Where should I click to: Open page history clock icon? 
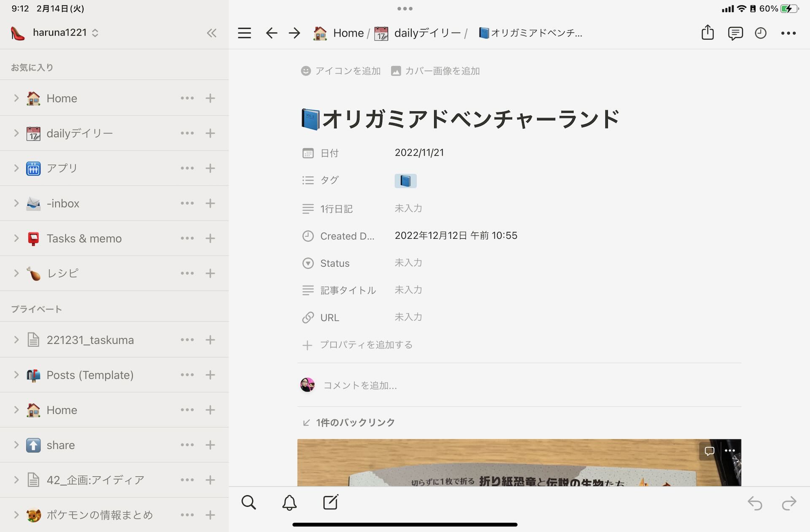(760, 33)
